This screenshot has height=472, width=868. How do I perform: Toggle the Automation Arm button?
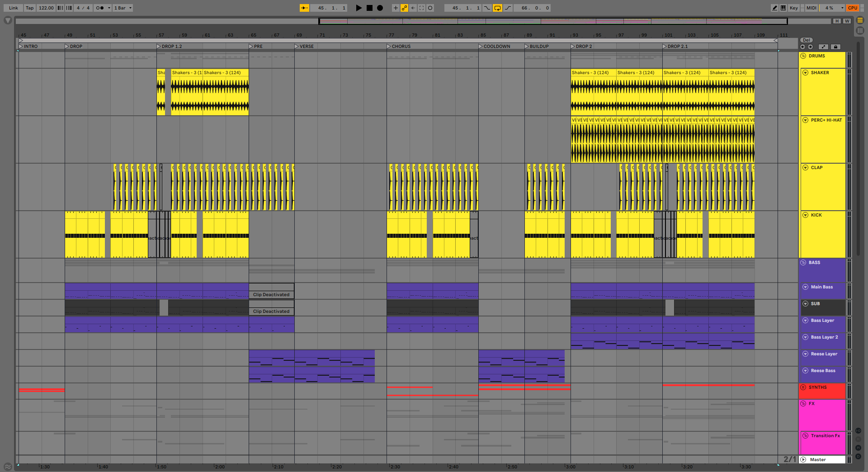pyautogui.click(x=404, y=8)
